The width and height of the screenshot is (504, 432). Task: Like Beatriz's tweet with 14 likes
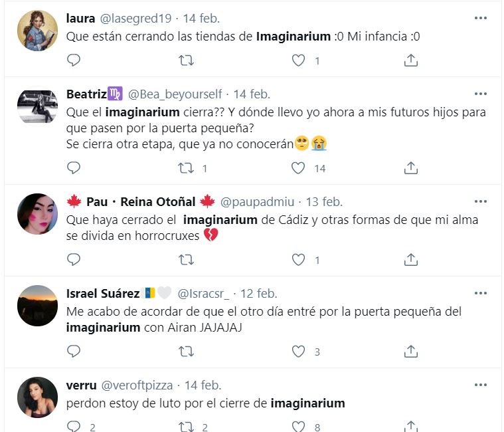click(x=299, y=168)
